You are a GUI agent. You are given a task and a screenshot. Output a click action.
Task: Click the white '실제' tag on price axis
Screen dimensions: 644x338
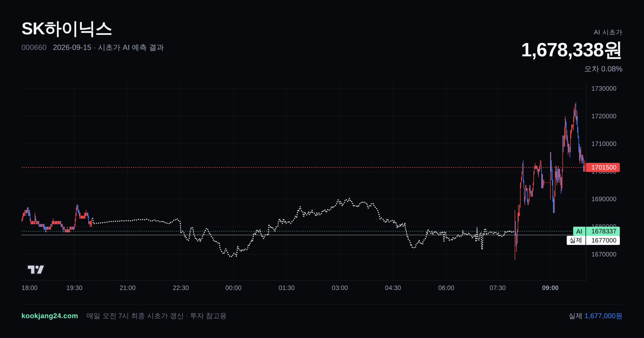click(576, 240)
